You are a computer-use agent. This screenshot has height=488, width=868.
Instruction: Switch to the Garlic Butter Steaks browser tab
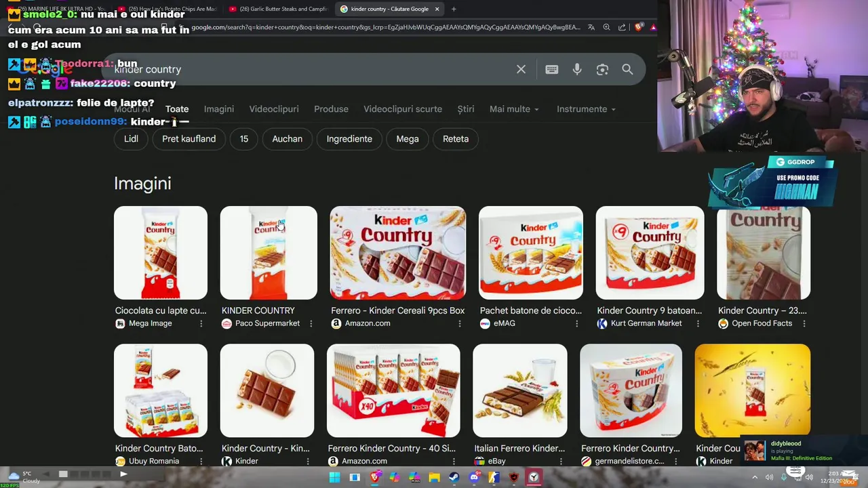(x=278, y=9)
